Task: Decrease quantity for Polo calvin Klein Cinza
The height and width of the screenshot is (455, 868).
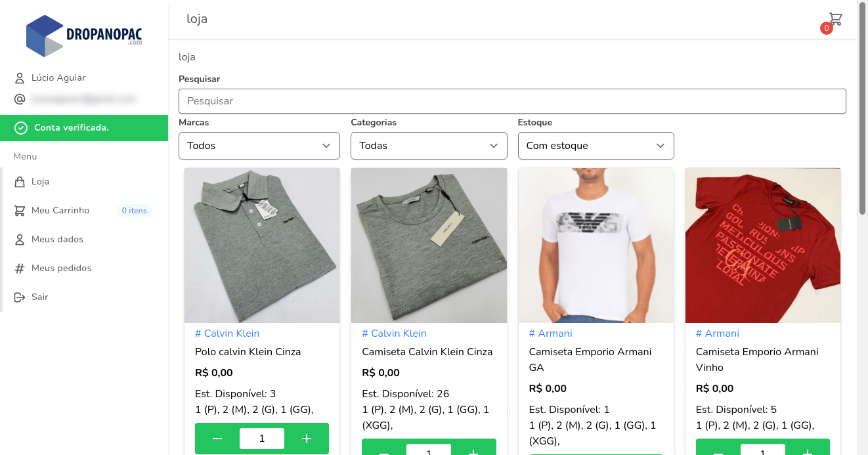Action: (x=217, y=439)
